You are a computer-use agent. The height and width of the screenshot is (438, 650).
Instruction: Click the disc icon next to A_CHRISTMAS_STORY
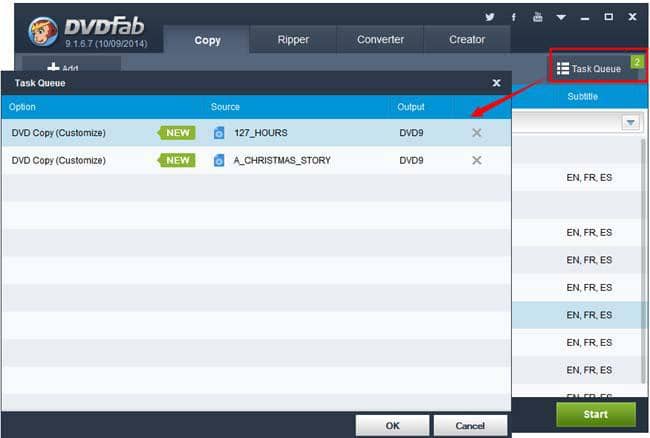point(219,160)
